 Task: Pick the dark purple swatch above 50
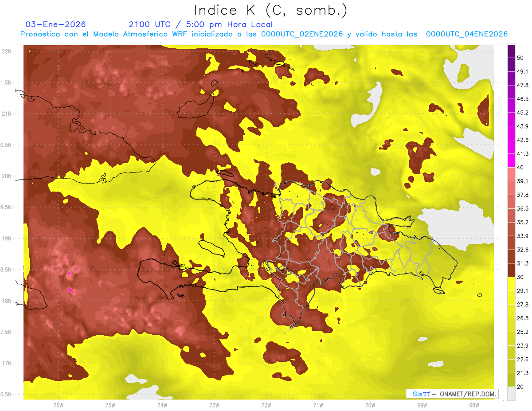(x=511, y=51)
